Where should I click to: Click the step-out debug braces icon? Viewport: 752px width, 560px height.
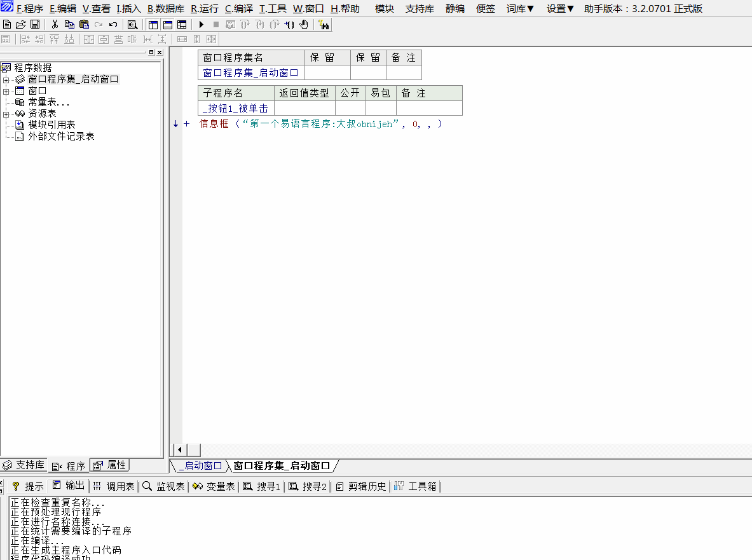click(275, 24)
